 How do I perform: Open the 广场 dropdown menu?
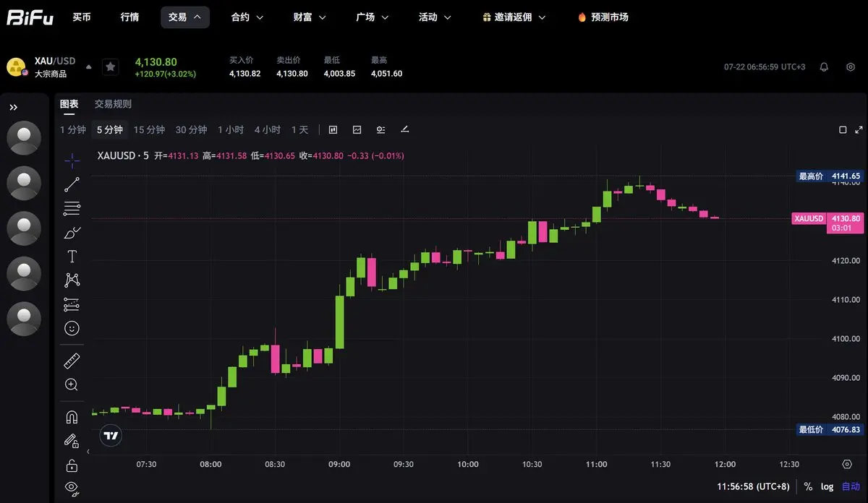click(x=373, y=17)
